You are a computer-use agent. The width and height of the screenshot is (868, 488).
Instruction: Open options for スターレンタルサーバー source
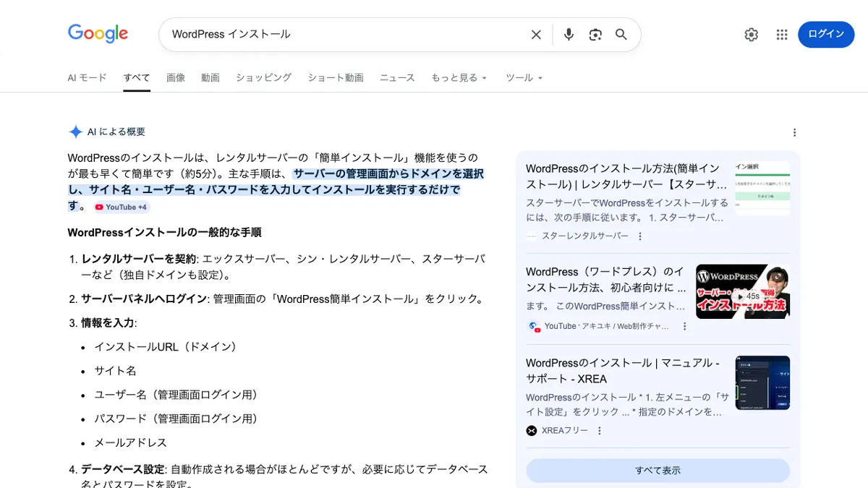pos(639,236)
